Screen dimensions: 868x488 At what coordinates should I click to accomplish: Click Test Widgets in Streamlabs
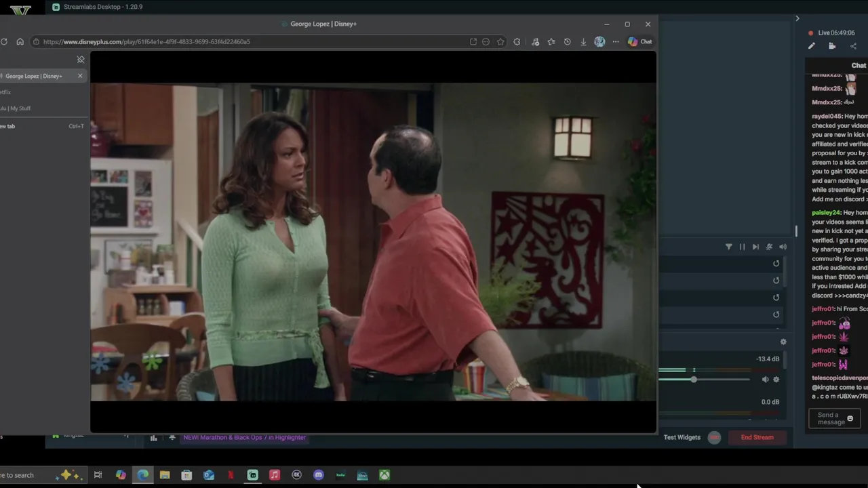(682, 437)
